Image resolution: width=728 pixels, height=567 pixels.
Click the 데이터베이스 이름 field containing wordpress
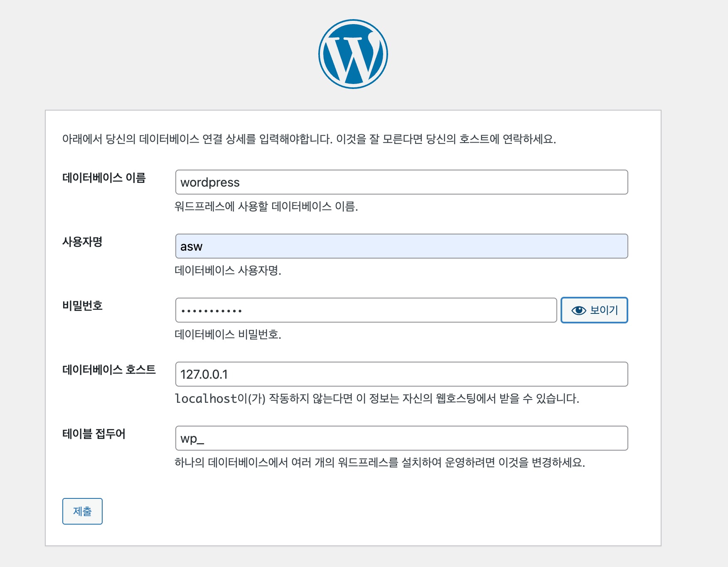tap(401, 182)
